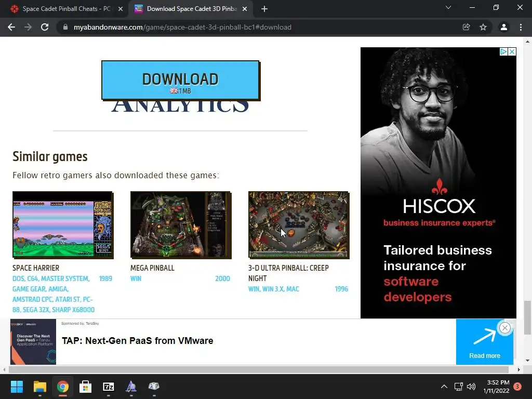
Task: Click the vertical scrollbar thumb
Action: coord(528,317)
